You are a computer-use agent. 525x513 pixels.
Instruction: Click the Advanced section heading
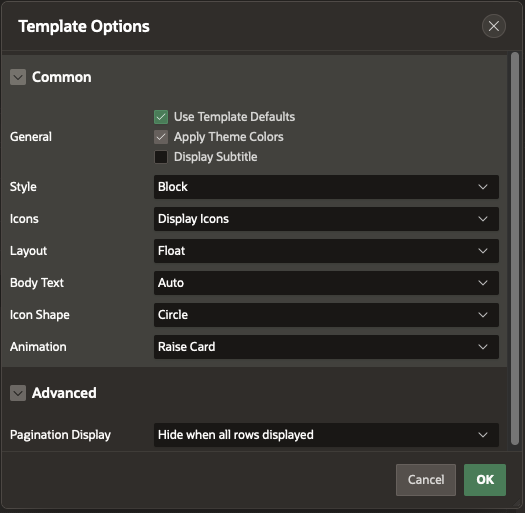click(x=64, y=393)
